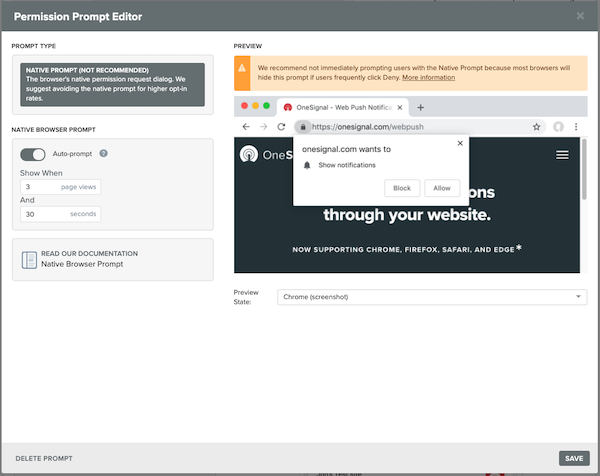600x476 pixels.
Task: Click the orange warning triangle icon
Action: tap(242, 68)
